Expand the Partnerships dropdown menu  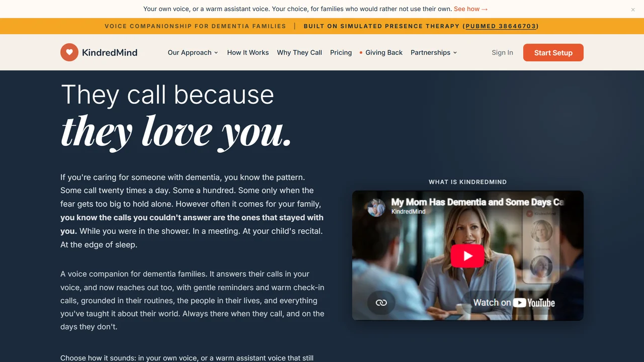[x=434, y=52]
